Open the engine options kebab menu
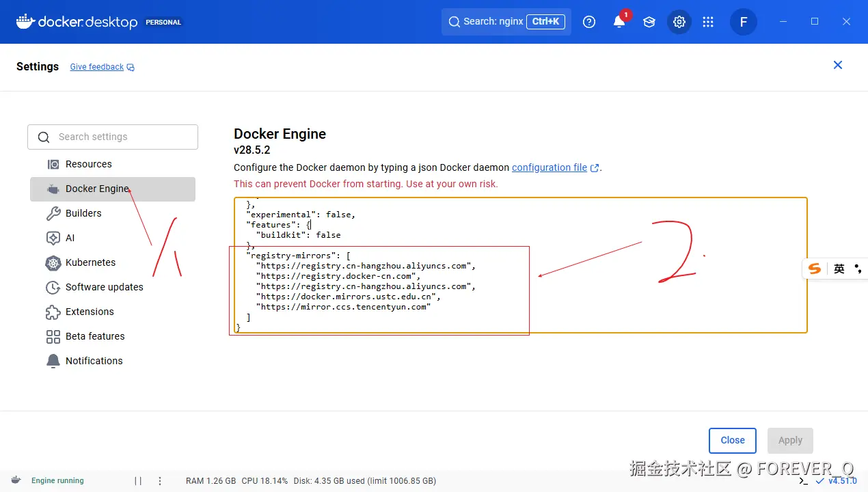Viewport: 868px width, 492px height. (160, 480)
